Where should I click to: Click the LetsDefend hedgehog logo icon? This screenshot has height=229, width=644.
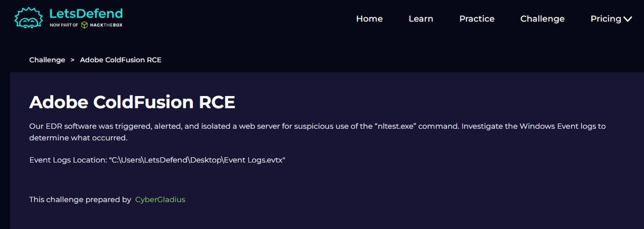click(x=30, y=18)
